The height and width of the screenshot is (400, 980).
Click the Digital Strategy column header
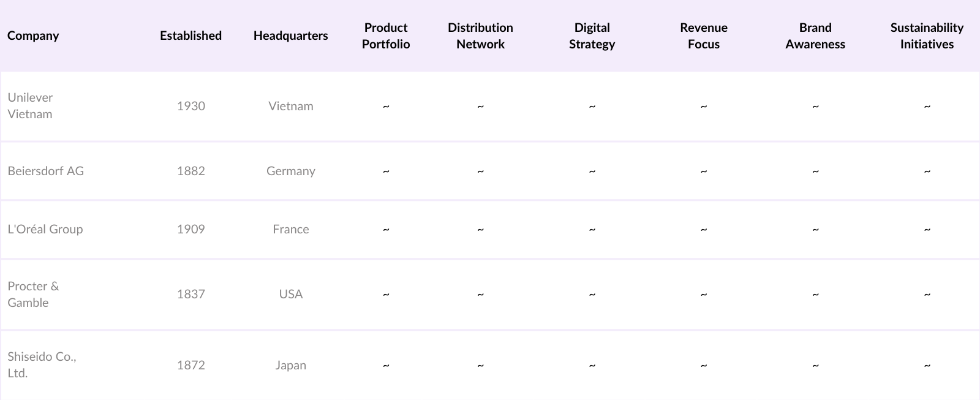pos(592,36)
